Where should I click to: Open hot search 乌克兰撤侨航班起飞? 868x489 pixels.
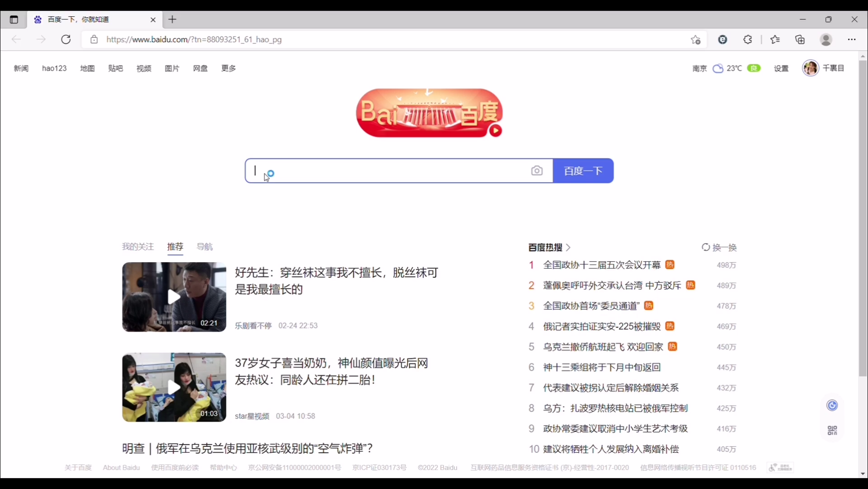603,347
